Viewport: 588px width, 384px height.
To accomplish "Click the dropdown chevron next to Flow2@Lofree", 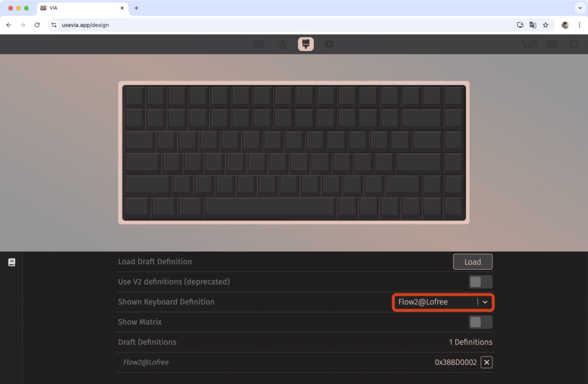I will 485,302.
